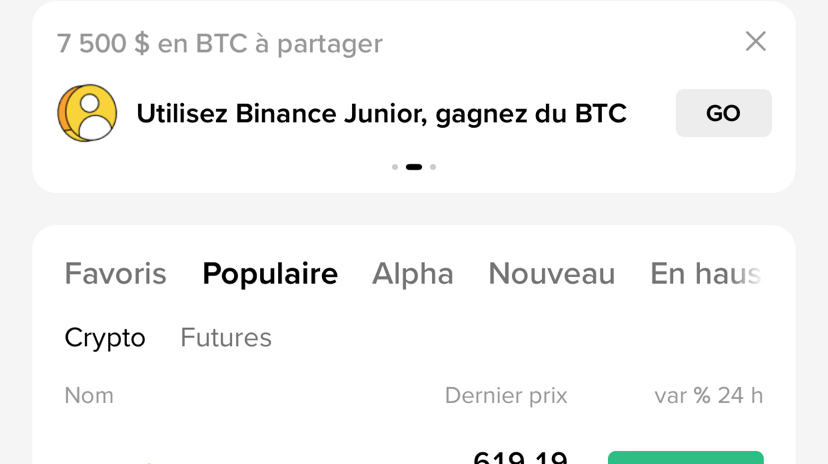This screenshot has height=464, width=828.
Task: Sort the list by Nom column
Action: pyautogui.click(x=89, y=396)
